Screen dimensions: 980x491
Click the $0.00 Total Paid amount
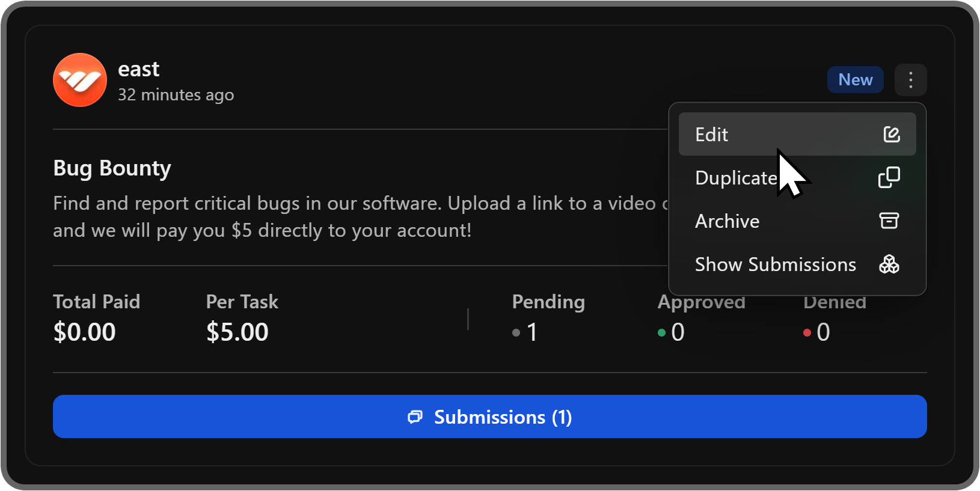pos(84,332)
